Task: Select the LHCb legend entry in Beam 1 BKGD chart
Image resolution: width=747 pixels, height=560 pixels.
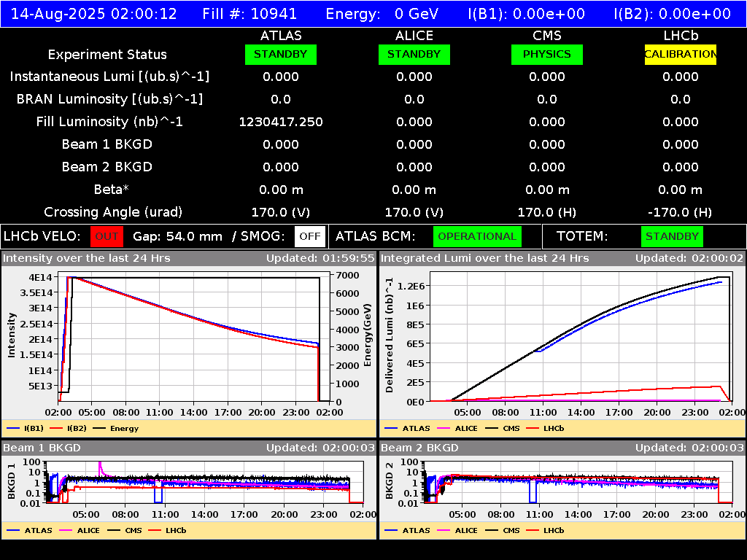Action: (168, 531)
